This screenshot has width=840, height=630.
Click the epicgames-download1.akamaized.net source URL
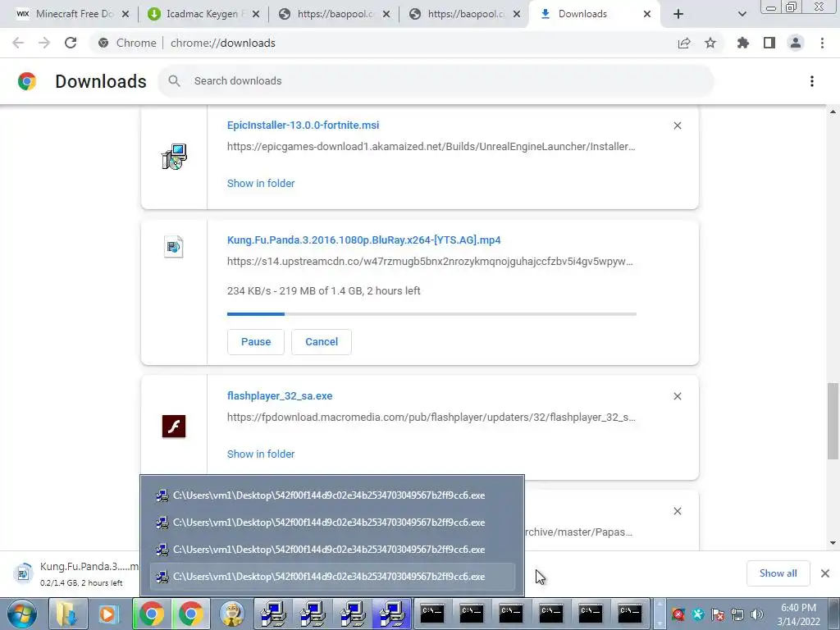431,146
